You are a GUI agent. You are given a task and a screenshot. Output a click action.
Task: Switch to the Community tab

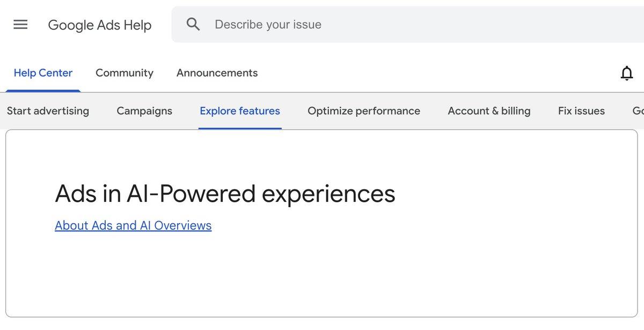(x=125, y=73)
